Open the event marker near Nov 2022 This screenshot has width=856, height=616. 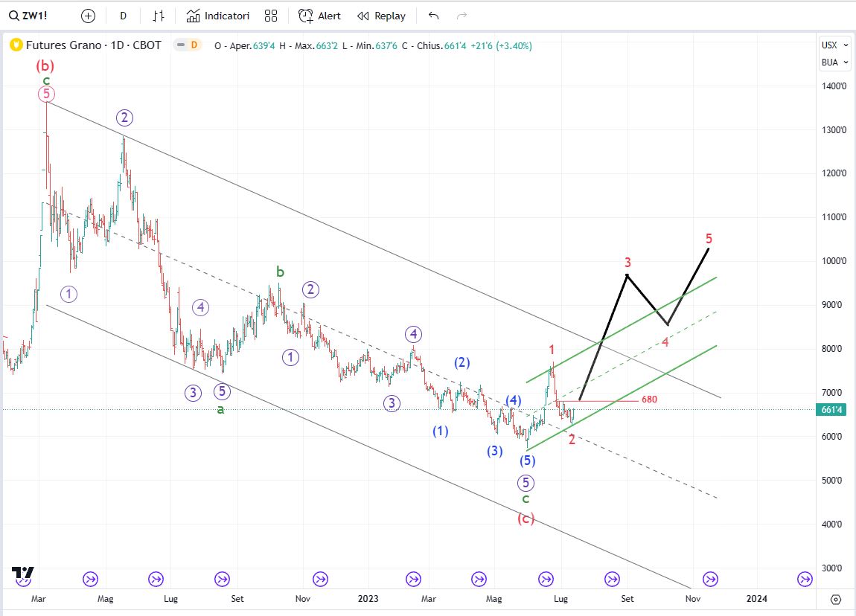(x=321, y=580)
